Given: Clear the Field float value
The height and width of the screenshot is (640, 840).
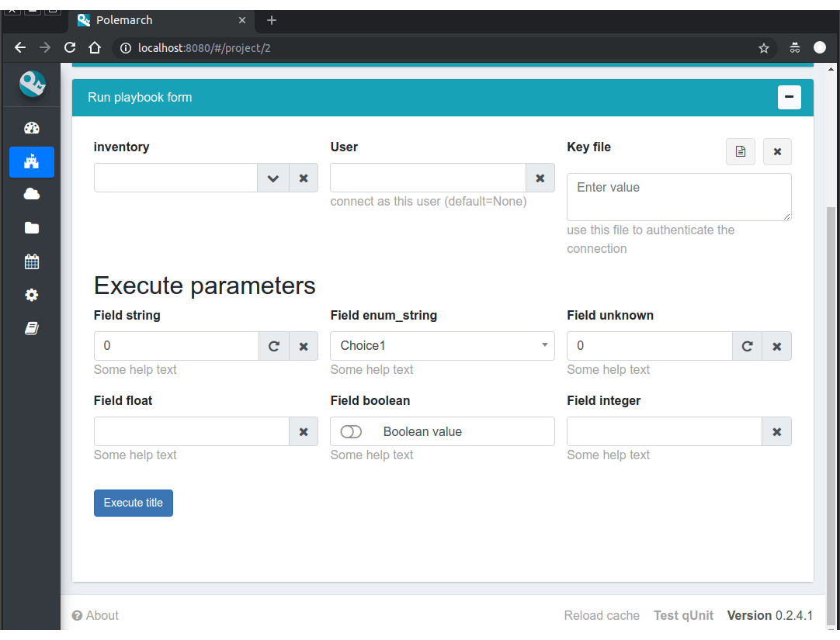Looking at the screenshot, I should coord(304,431).
